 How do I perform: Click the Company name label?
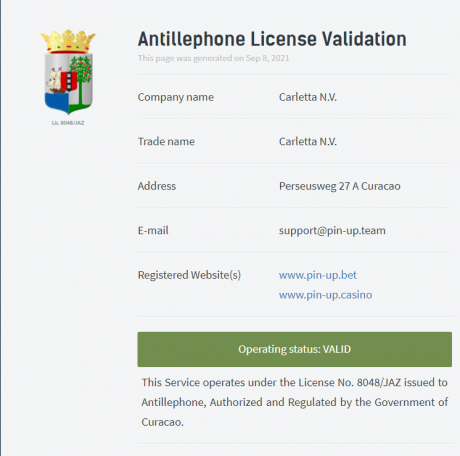(x=176, y=97)
